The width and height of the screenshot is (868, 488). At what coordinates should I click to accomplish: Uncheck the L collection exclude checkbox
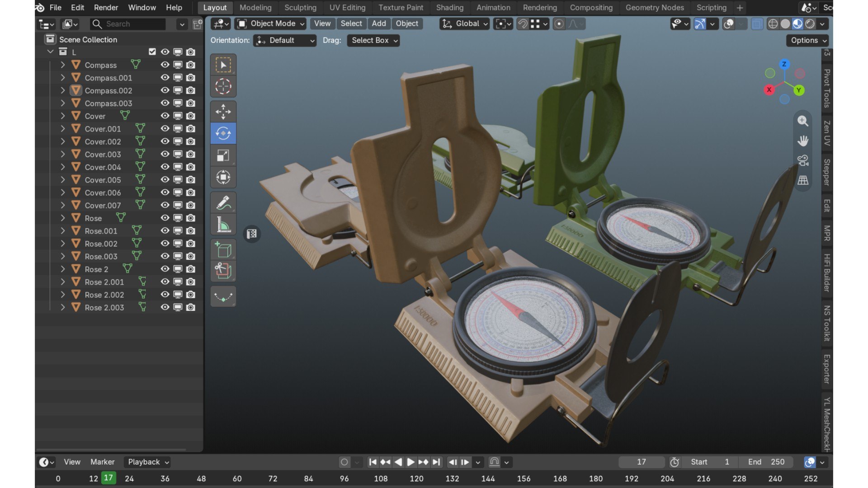coord(152,52)
